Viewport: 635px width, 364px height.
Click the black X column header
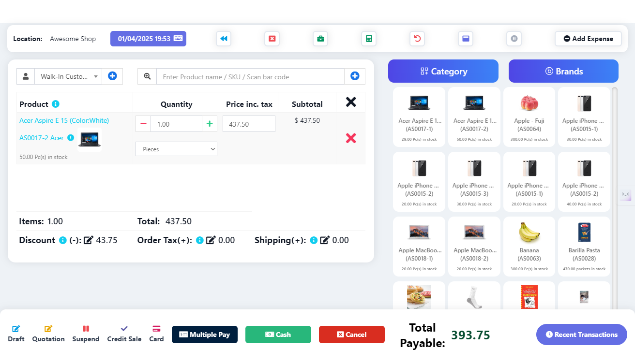click(x=351, y=102)
